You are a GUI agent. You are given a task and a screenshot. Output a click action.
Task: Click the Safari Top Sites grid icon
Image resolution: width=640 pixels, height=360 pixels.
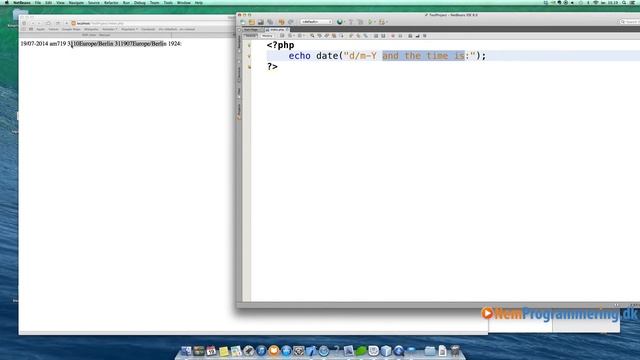coord(31,29)
